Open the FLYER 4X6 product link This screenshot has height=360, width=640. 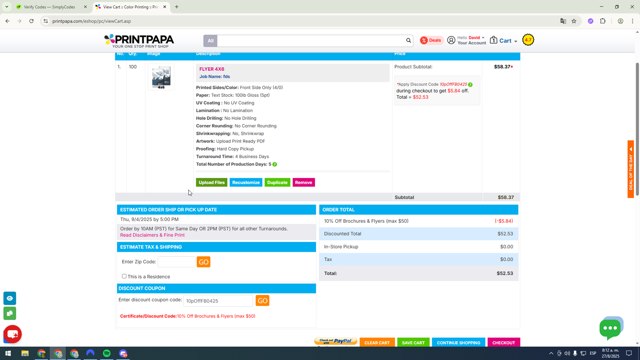coord(212,69)
